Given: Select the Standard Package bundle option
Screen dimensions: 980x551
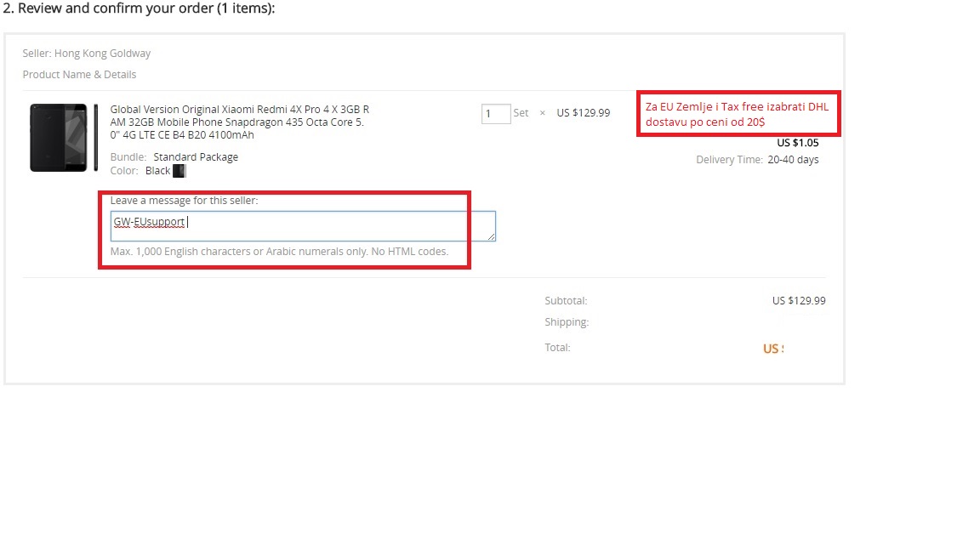Looking at the screenshot, I should click(195, 156).
